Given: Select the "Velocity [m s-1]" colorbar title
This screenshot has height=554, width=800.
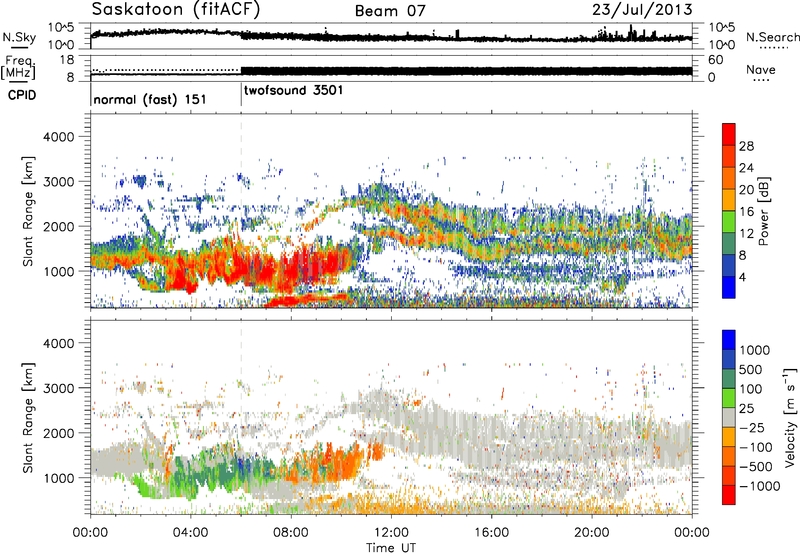Looking at the screenshot, I should tap(790, 417).
